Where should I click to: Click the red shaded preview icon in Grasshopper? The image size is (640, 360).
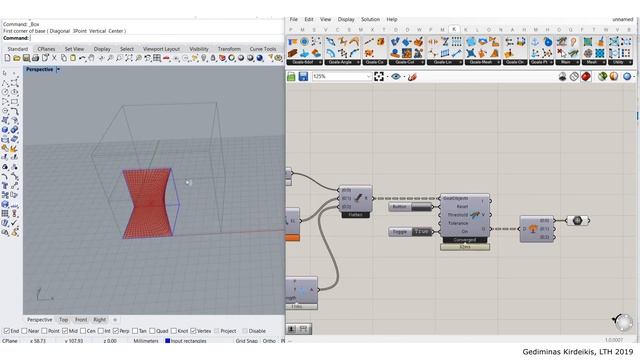[586, 76]
